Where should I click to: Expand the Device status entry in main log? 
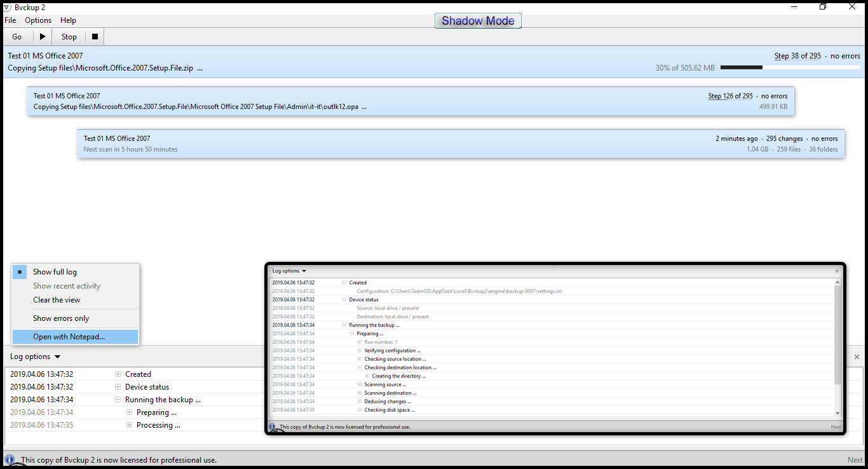click(x=118, y=387)
